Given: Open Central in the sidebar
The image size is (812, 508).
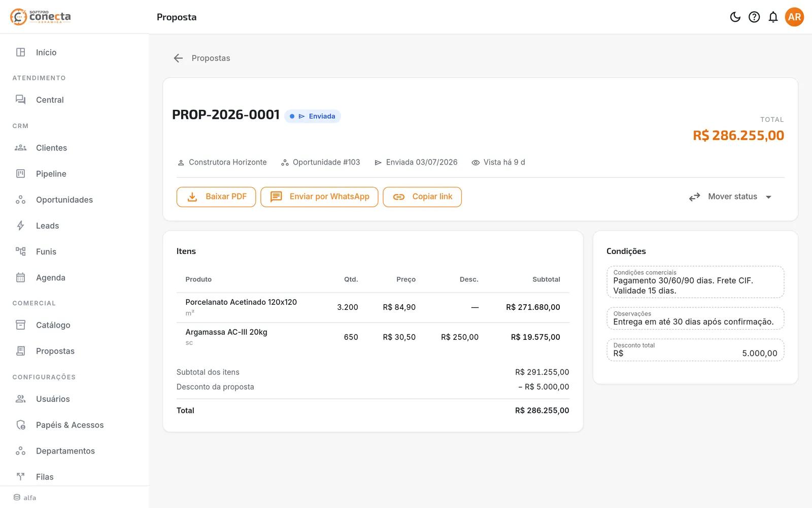Looking at the screenshot, I should click(75, 100).
